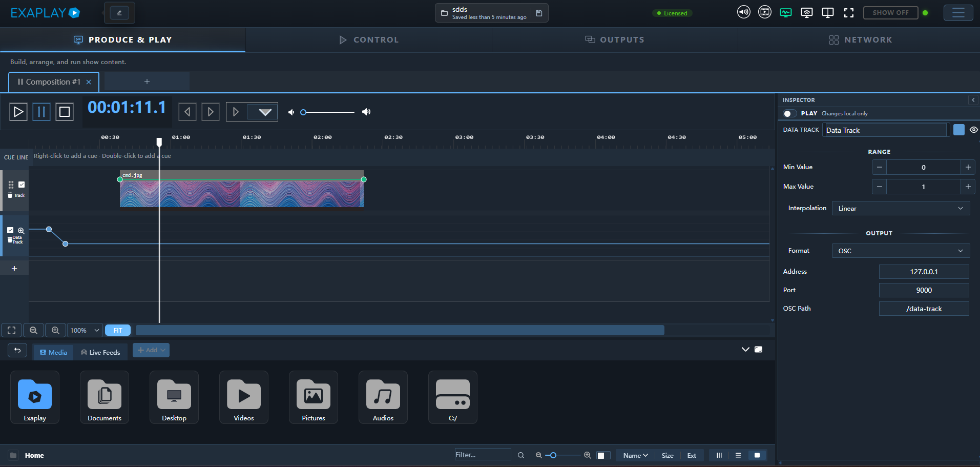The width and height of the screenshot is (980, 467).
Task: Toggle the PLAY switch in the Inspector
Action: (790, 113)
